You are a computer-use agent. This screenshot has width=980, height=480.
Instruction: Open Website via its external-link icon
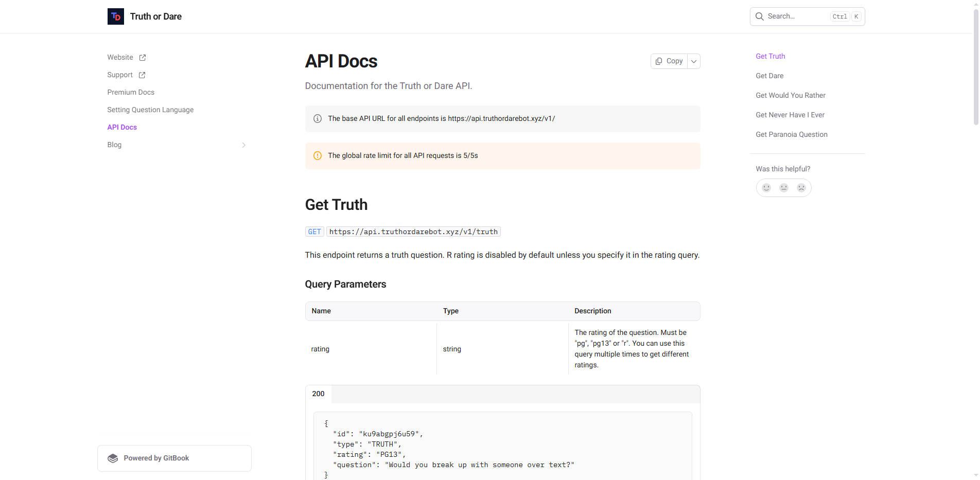tap(142, 57)
